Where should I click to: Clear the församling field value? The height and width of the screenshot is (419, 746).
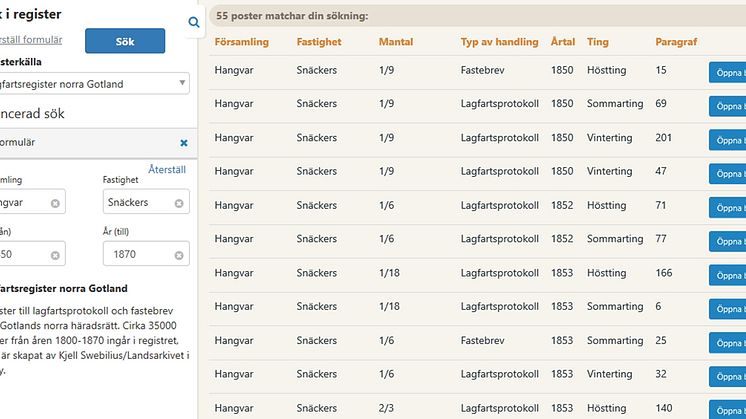tap(55, 203)
